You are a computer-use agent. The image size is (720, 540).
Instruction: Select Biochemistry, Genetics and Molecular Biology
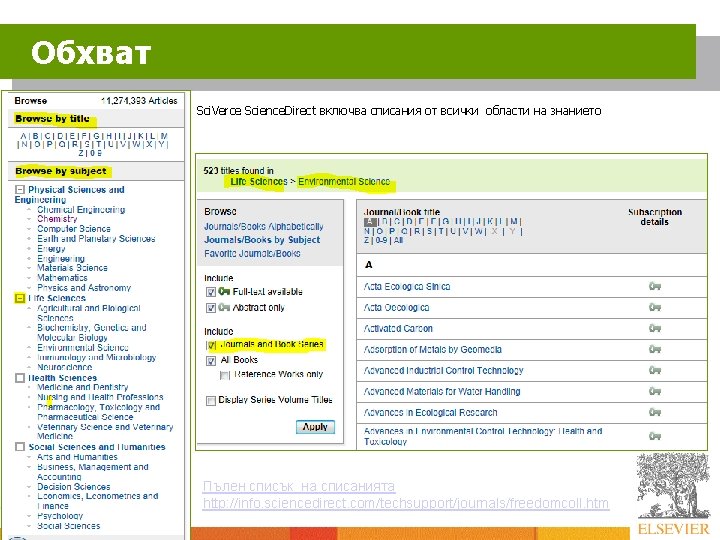[92, 332]
